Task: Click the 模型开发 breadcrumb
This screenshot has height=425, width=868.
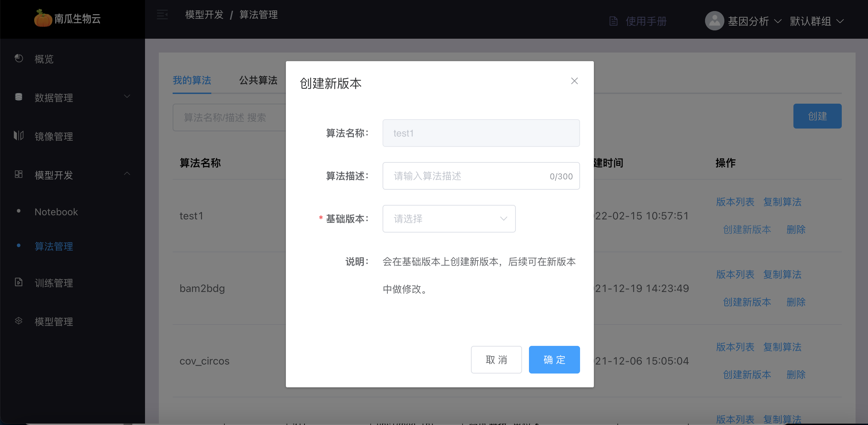Action: [x=204, y=15]
